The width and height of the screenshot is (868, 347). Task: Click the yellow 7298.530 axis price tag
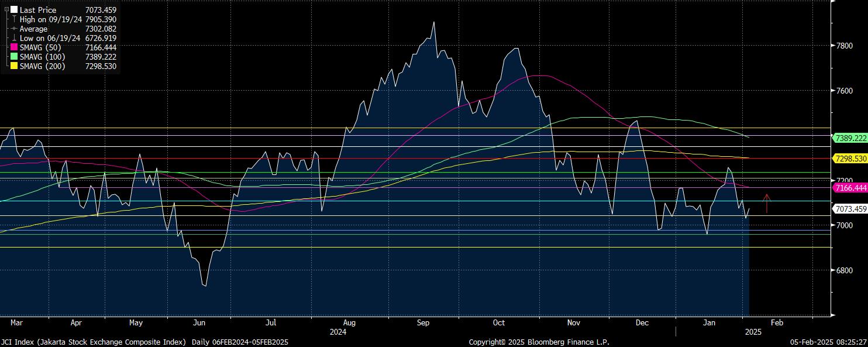(850, 159)
